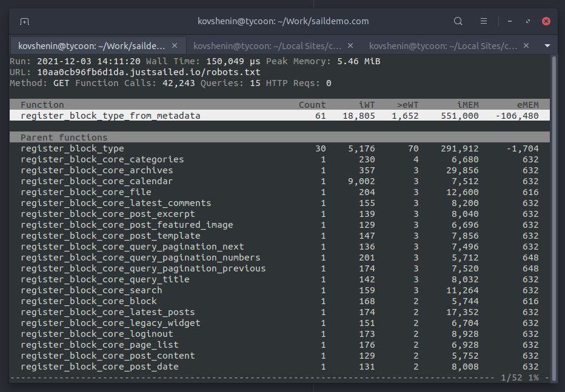Click the Count column header
Screen dimensions: 565x392
tap(312, 105)
